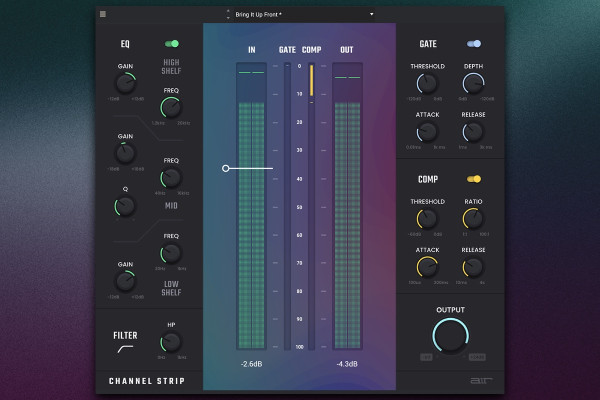600x400 pixels.
Task: Click the Comp RATIO knob
Action: coord(473,219)
